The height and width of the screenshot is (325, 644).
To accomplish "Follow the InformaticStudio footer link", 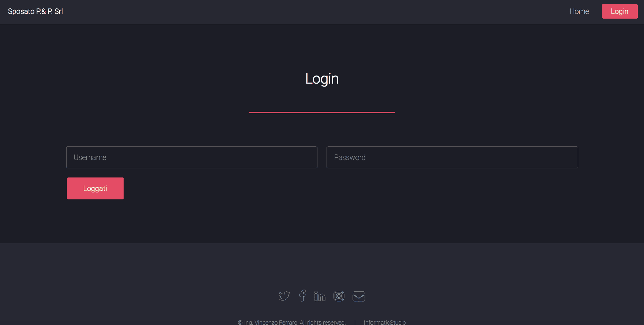I will pyautogui.click(x=385, y=322).
